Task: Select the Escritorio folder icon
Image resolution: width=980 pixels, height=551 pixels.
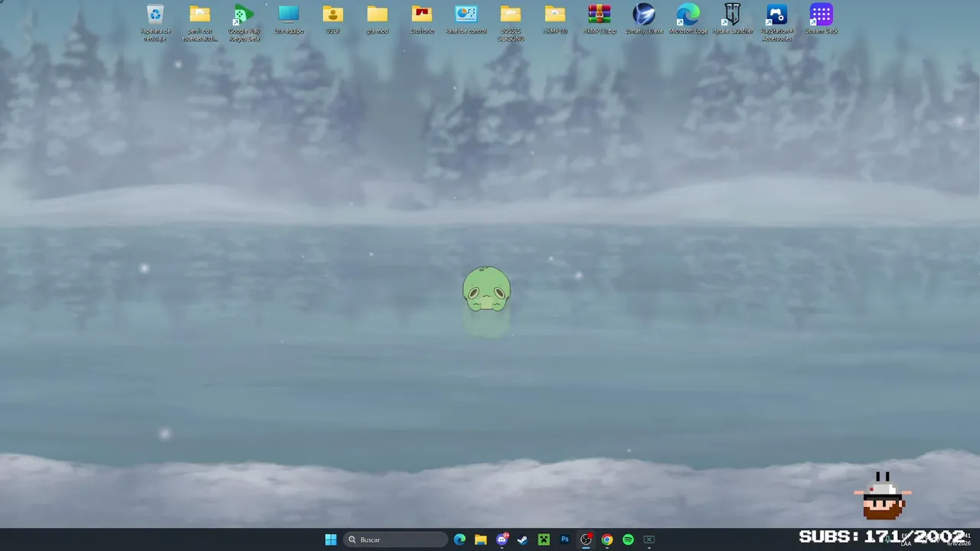Action: [x=422, y=19]
